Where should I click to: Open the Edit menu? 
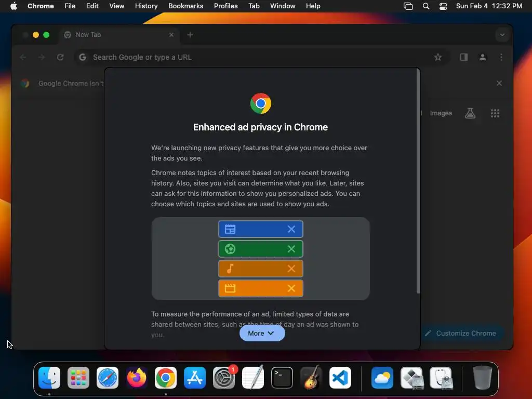click(92, 6)
